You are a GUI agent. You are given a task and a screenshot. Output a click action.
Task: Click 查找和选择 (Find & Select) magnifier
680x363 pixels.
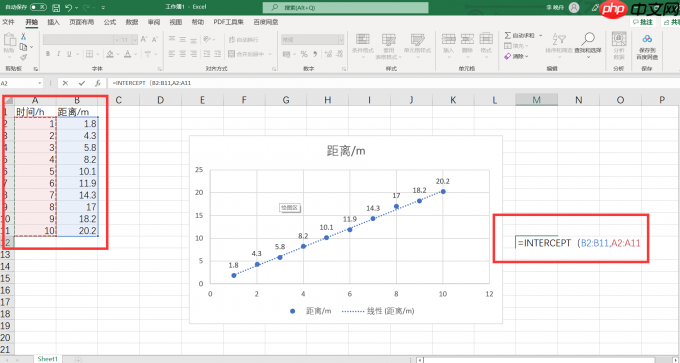tap(588, 39)
